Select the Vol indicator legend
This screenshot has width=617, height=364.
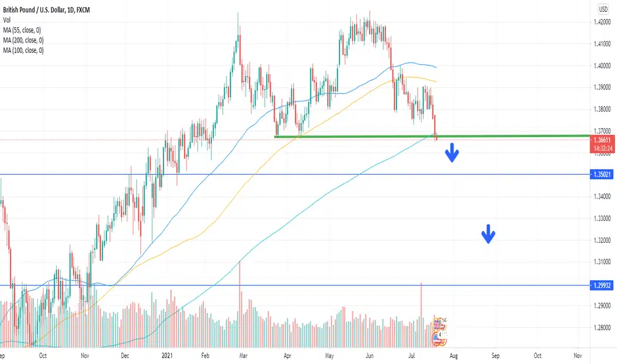pos(7,20)
